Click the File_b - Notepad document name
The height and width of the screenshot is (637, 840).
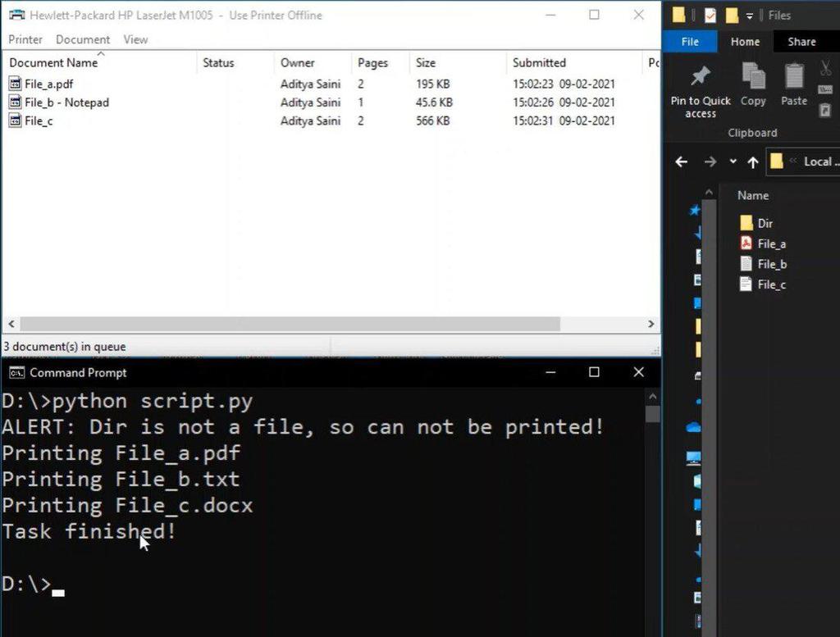(66, 102)
